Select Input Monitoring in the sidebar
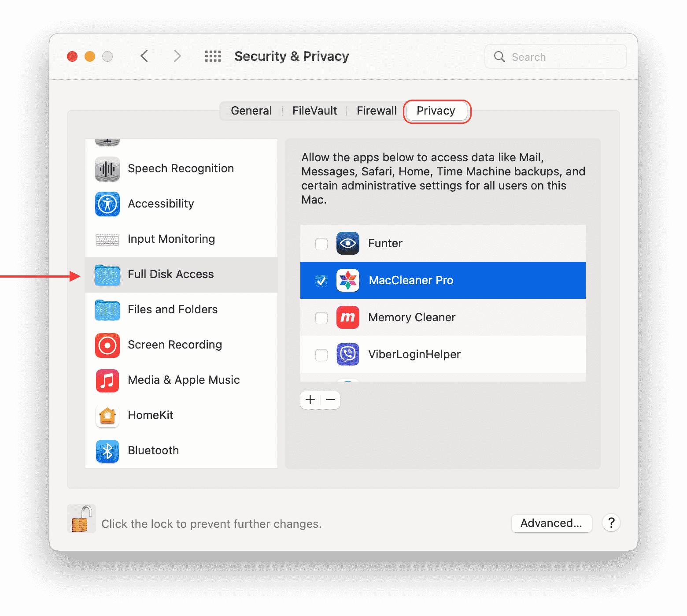Image resolution: width=687 pixels, height=616 pixels. tap(181, 239)
